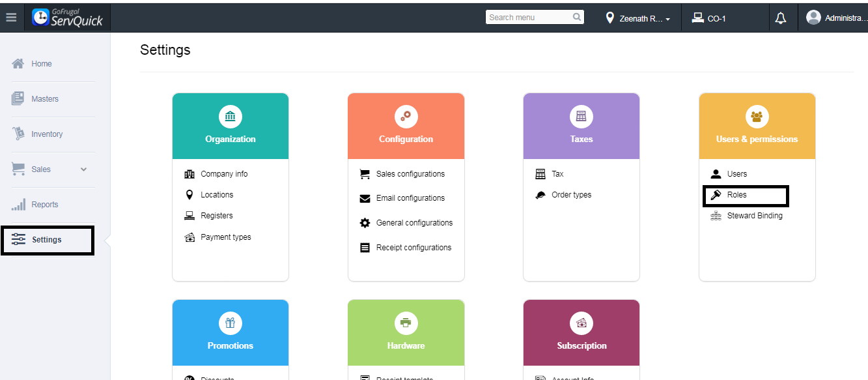Open Company info link
Image resolution: width=868 pixels, height=380 pixels.
224,174
